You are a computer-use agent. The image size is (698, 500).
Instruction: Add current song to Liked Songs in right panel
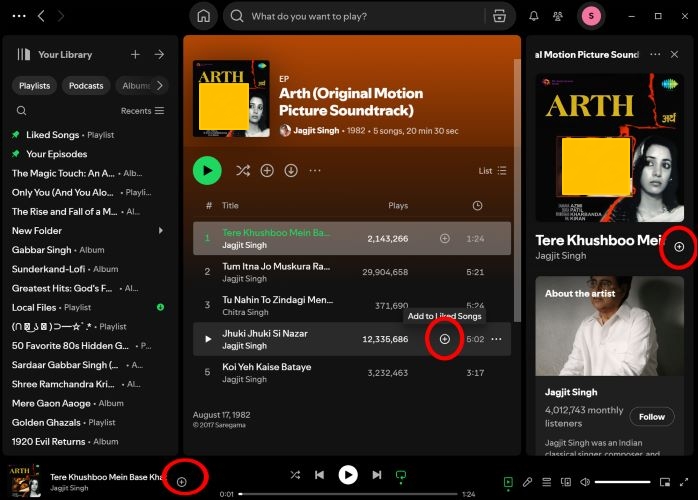pyautogui.click(x=679, y=247)
